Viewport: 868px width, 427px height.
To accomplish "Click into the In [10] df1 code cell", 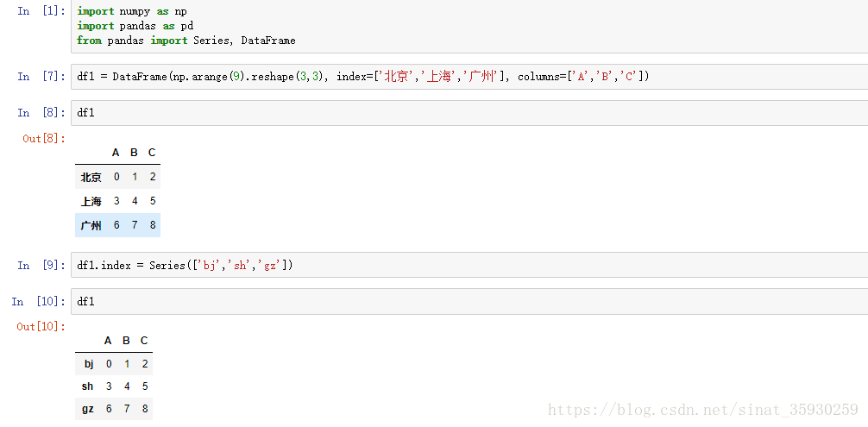I will point(466,302).
